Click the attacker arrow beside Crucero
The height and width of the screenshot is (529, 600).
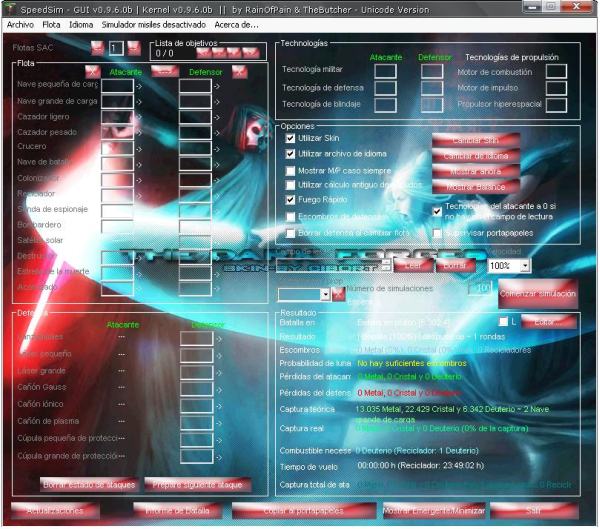pos(139,149)
